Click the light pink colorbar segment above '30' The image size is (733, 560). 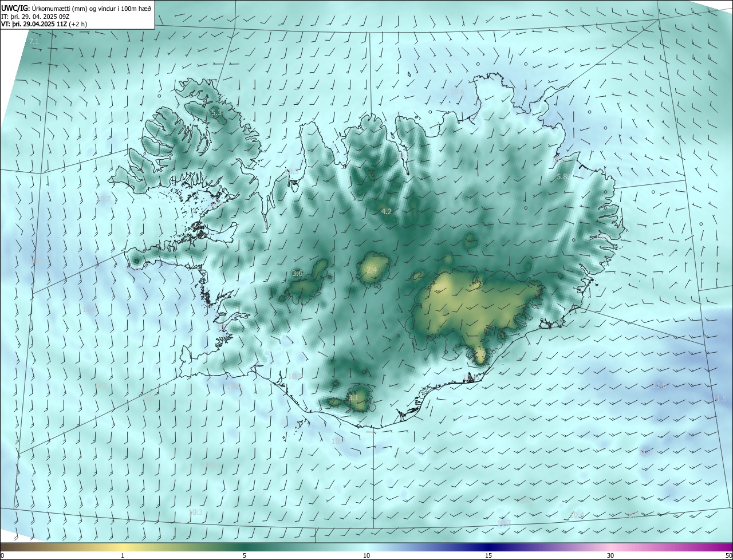[x=610, y=547]
